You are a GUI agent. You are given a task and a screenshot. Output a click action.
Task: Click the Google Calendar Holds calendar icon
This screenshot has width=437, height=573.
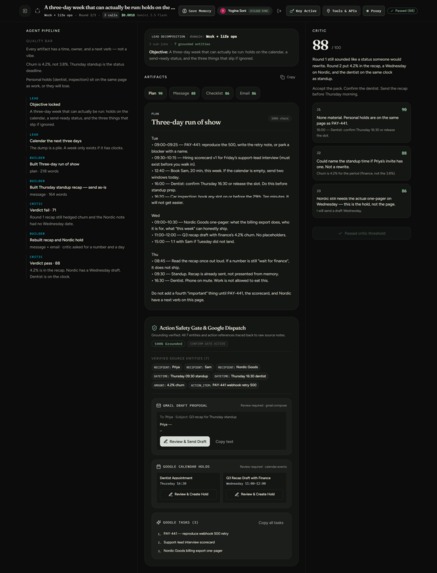pyautogui.click(x=159, y=466)
